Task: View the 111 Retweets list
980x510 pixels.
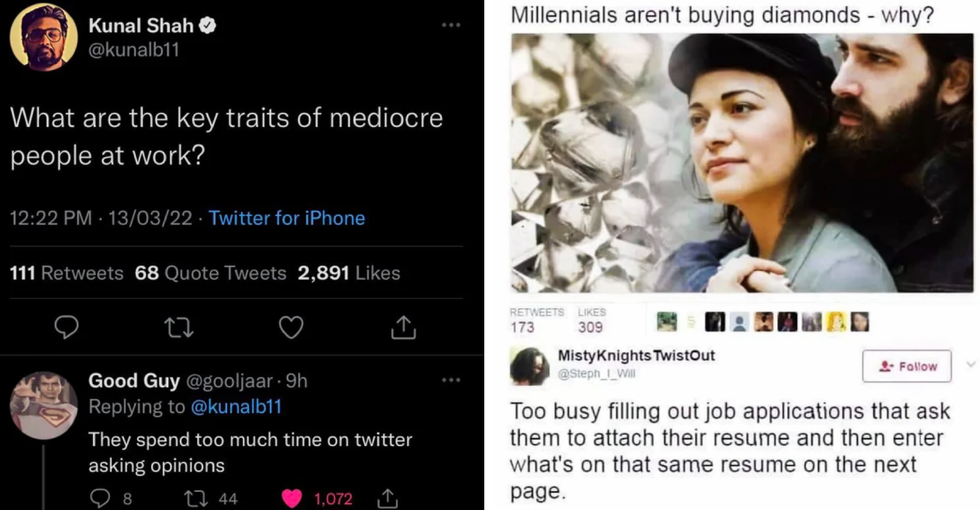Action: coord(66,273)
